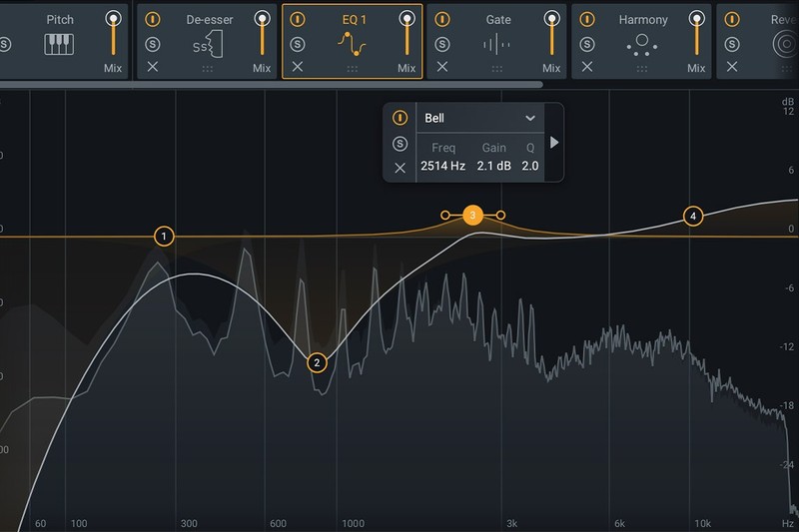Solo the Gate module
Image resolution: width=799 pixels, height=532 pixels.
[x=442, y=44]
